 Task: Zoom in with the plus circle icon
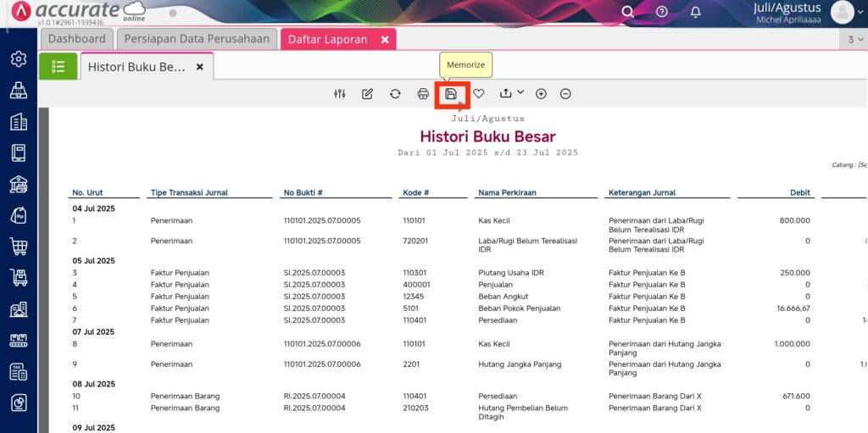pos(541,94)
